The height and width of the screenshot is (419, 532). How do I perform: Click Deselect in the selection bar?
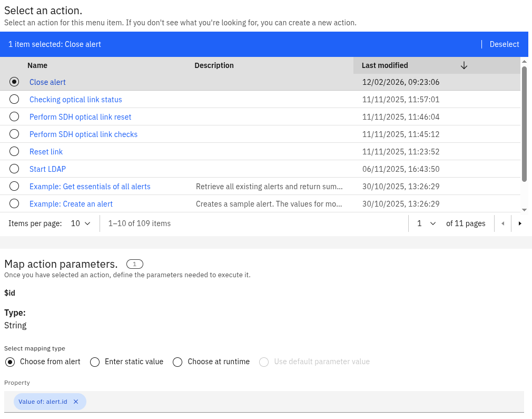(x=504, y=44)
